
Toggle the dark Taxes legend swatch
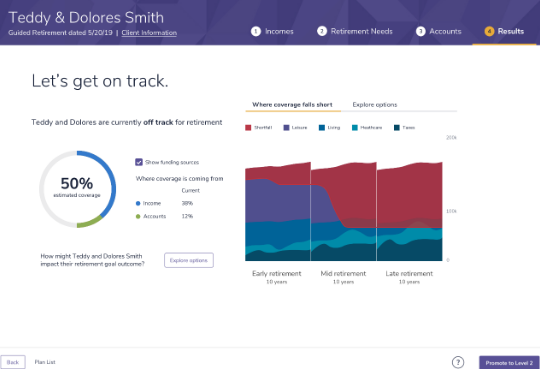point(397,127)
